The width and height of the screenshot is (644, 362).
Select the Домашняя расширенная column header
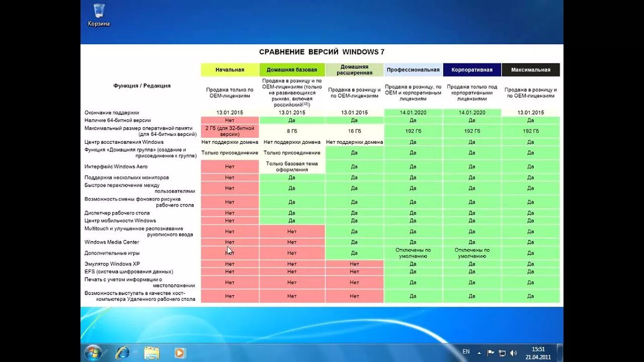pyautogui.click(x=354, y=70)
